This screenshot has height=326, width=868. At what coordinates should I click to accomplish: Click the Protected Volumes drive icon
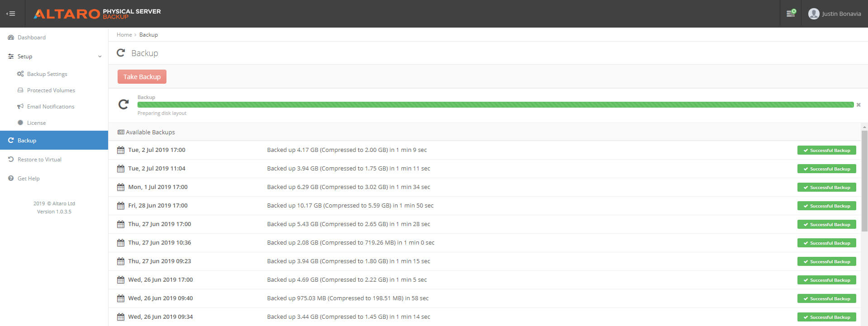[x=20, y=90]
